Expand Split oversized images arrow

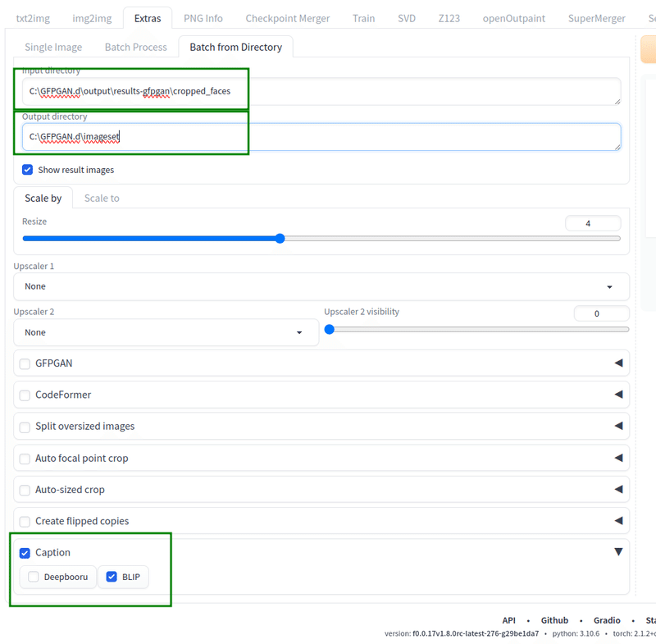[x=618, y=426]
